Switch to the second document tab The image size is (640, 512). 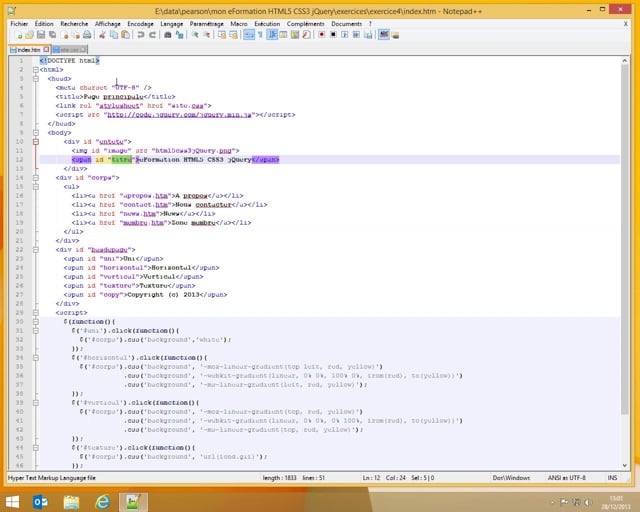[x=68, y=50]
